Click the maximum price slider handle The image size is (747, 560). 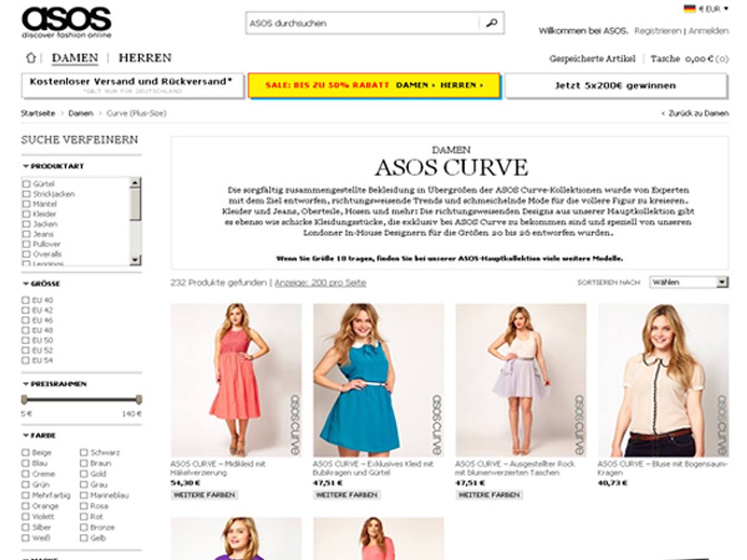(x=139, y=399)
